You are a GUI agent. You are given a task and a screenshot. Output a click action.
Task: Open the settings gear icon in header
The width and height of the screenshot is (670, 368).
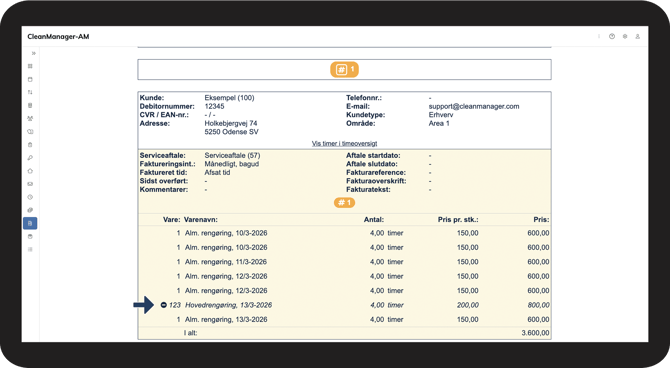(x=625, y=37)
